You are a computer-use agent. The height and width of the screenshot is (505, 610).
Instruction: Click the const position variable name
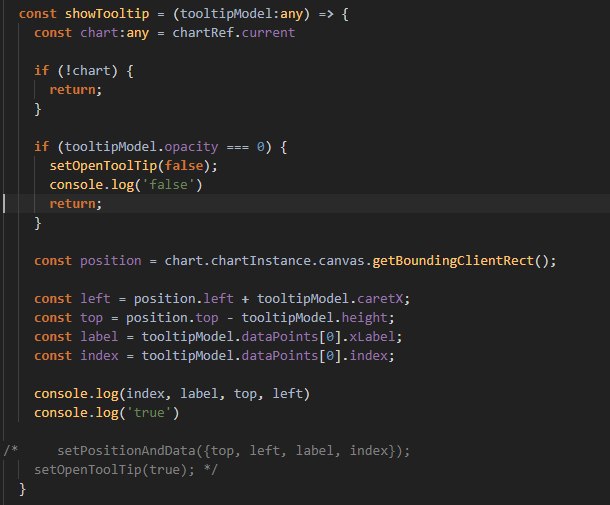[110, 261]
